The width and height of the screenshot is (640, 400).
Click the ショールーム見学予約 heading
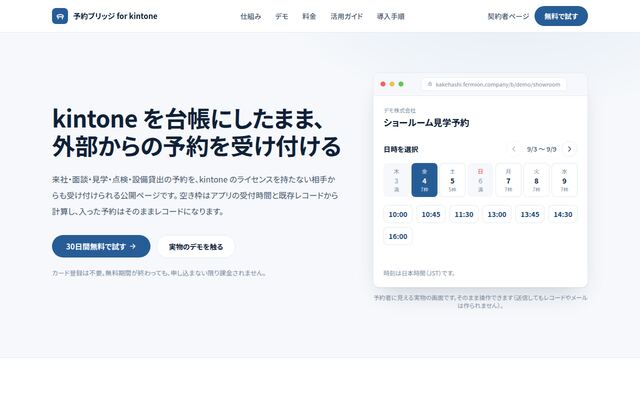[x=426, y=123]
